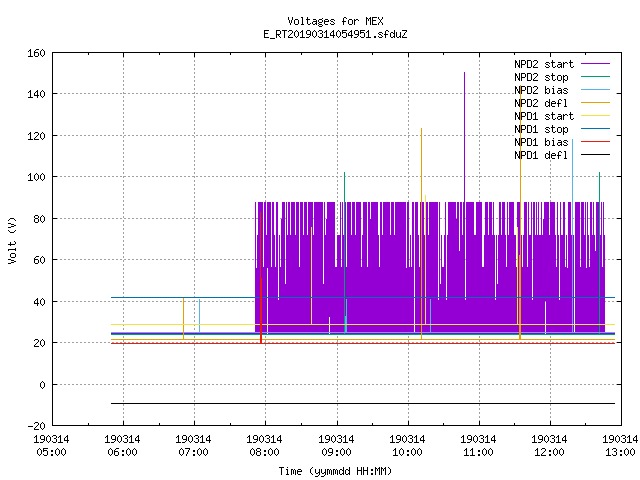640x480 pixels.
Task: Click the blue NPD1 stop legend line
Action: tap(595, 129)
